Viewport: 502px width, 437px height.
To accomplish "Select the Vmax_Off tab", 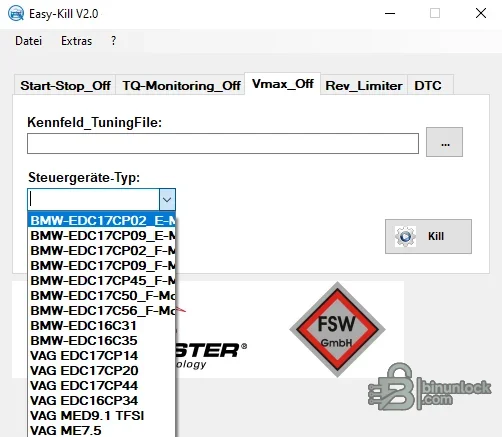I will click(x=283, y=84).
